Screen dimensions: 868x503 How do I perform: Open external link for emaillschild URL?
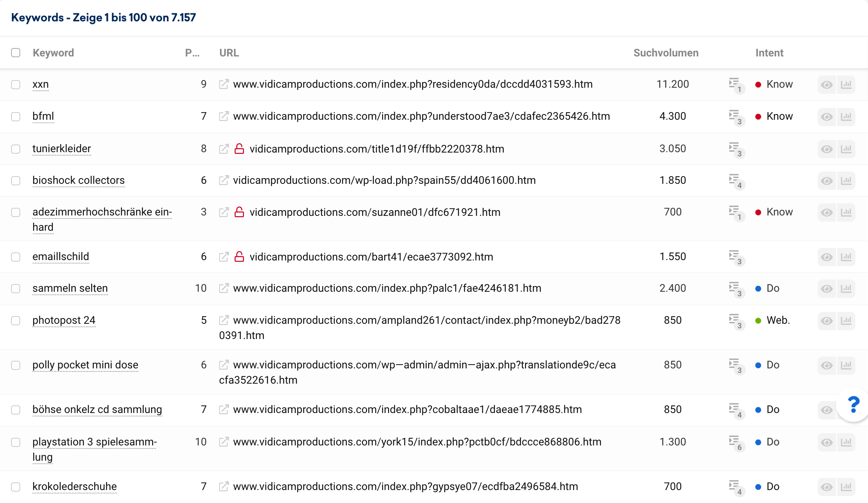point(224,257)
